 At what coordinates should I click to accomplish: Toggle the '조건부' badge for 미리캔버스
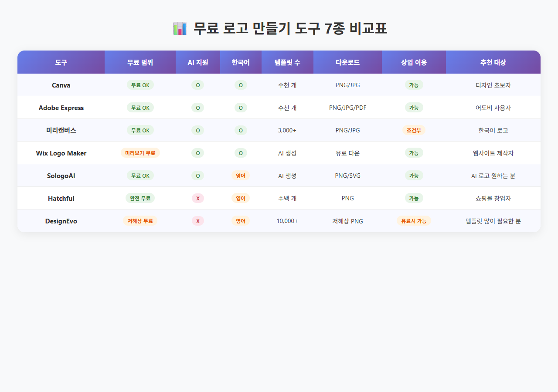click(x=414, y=130)
